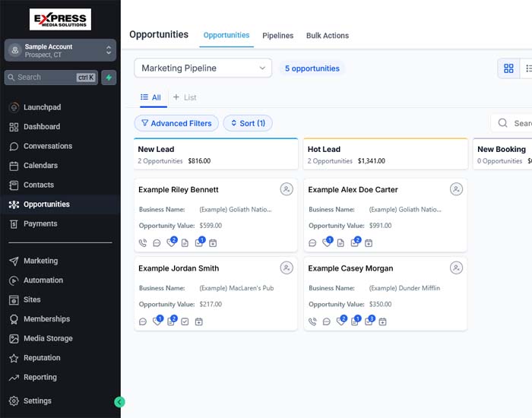Image resolution: width=532 pixels, height=418 pixels.
Task: Switch to board grid view
Action: (508, 68)
